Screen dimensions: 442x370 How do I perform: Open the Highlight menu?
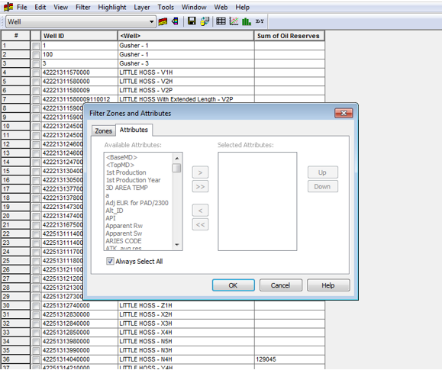tap(112, 7)
